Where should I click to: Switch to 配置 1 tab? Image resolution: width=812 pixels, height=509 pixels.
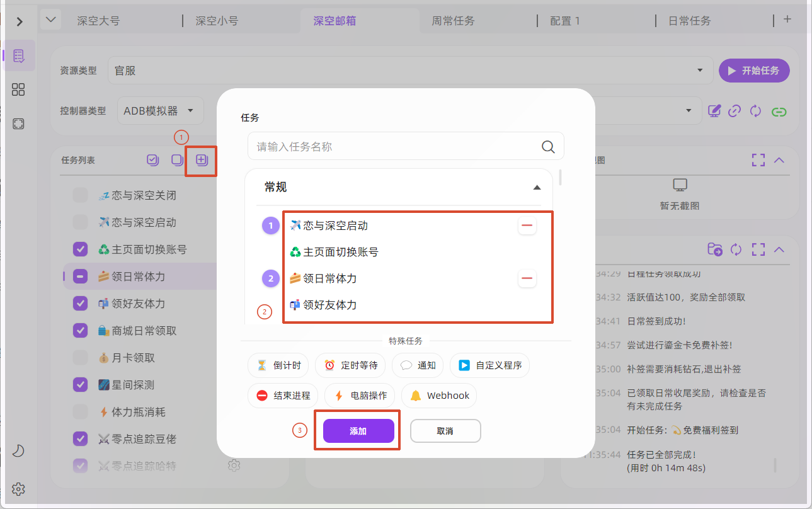565,21
